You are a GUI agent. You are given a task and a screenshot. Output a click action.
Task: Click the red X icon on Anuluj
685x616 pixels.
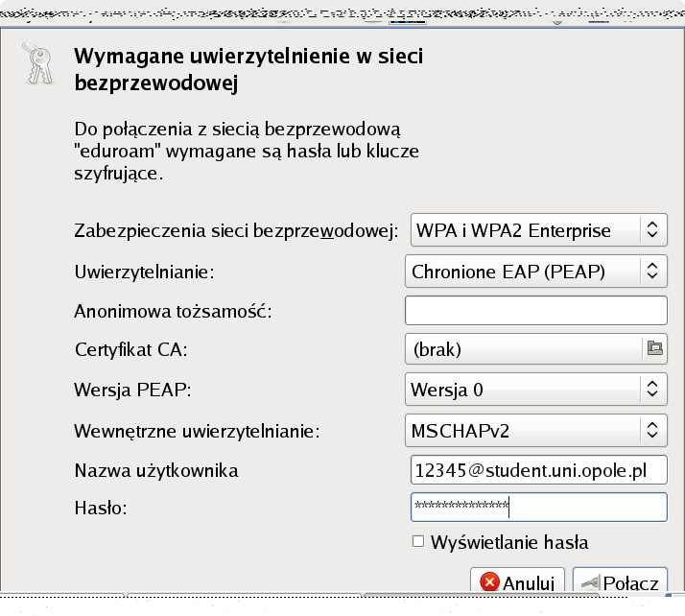pos(489,581)
